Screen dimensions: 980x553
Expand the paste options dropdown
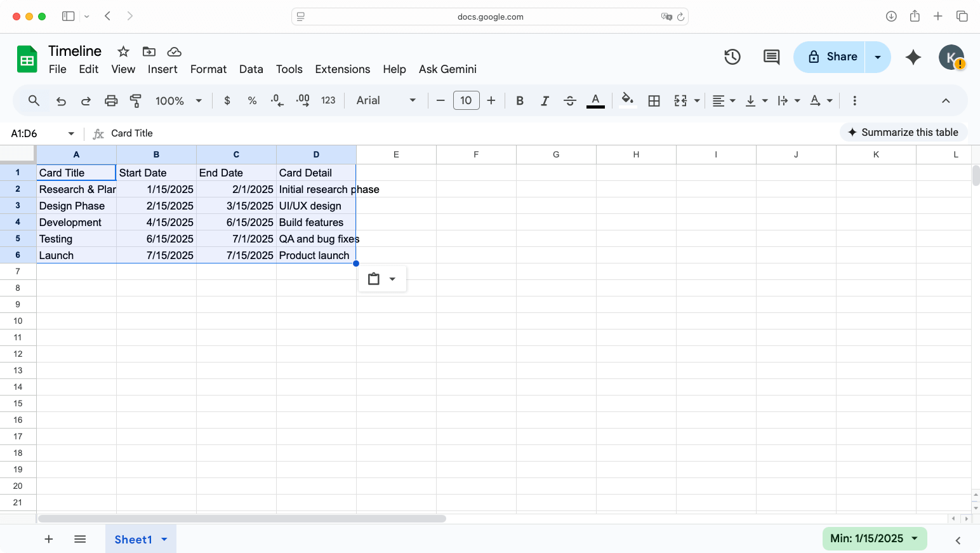pos(393,278)
